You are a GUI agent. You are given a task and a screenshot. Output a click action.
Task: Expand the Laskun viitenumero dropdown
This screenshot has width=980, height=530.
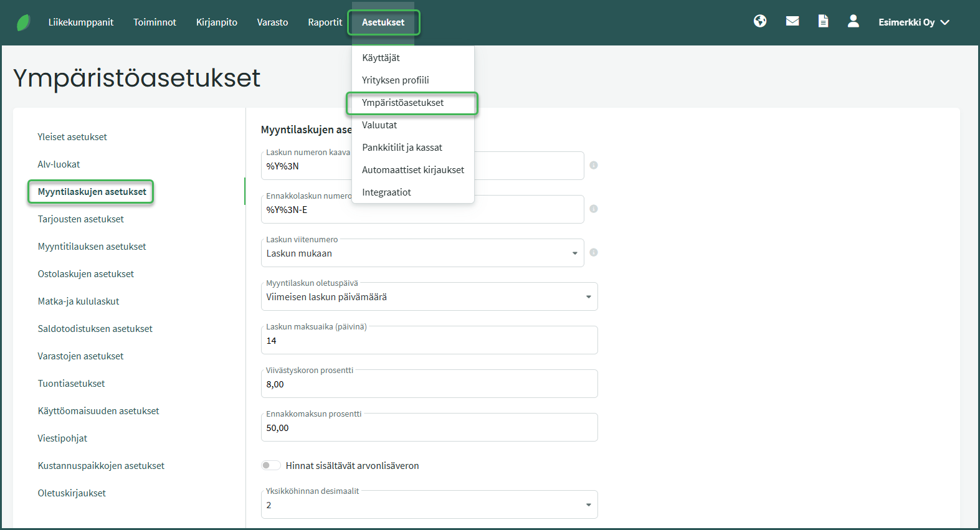click(x=574, y=253)
